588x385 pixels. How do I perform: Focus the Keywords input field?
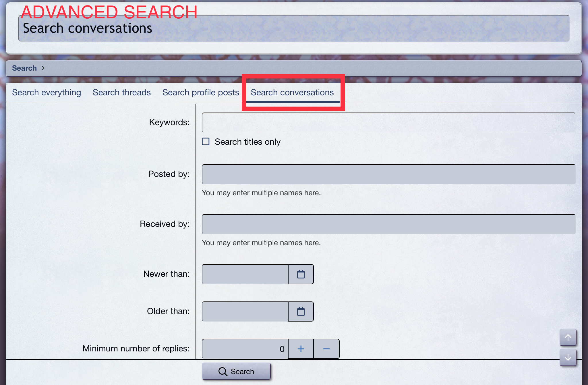(x=388, y=122)
